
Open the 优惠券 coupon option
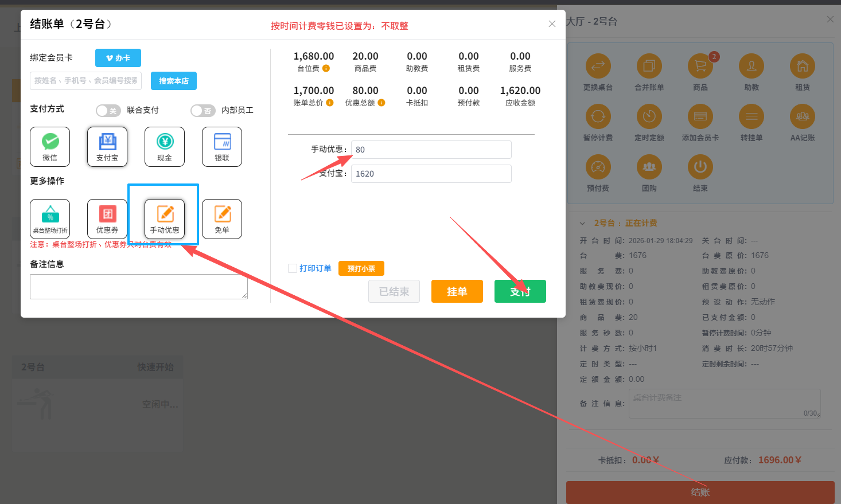pyautogui.click(x=107, y=218)
